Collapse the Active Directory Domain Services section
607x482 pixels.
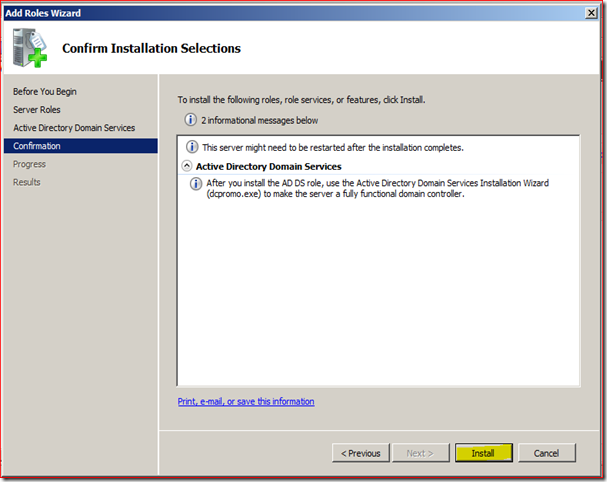pos(187,166)
